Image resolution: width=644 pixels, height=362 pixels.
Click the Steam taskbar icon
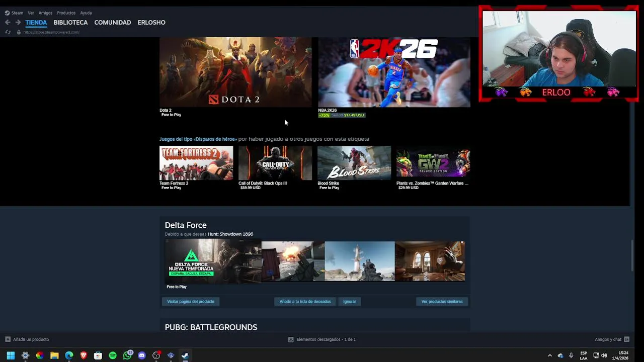click(x=185, y=355)
